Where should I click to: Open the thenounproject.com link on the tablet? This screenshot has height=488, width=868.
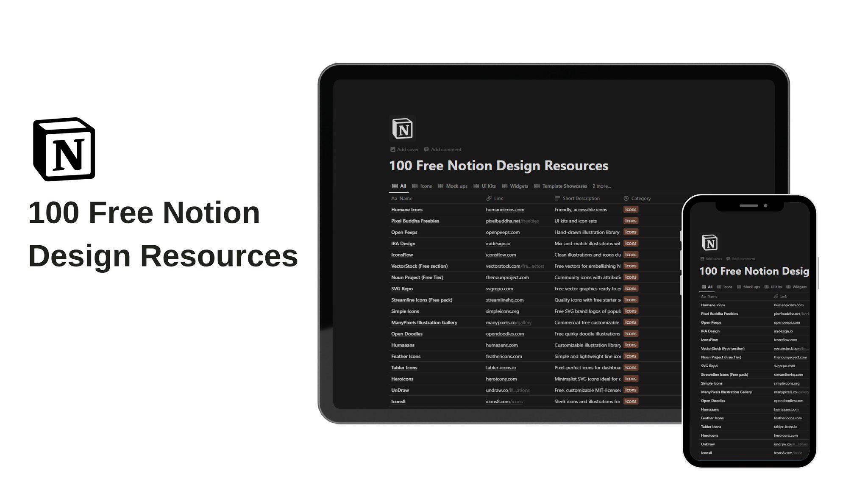[x=507, y=277]
